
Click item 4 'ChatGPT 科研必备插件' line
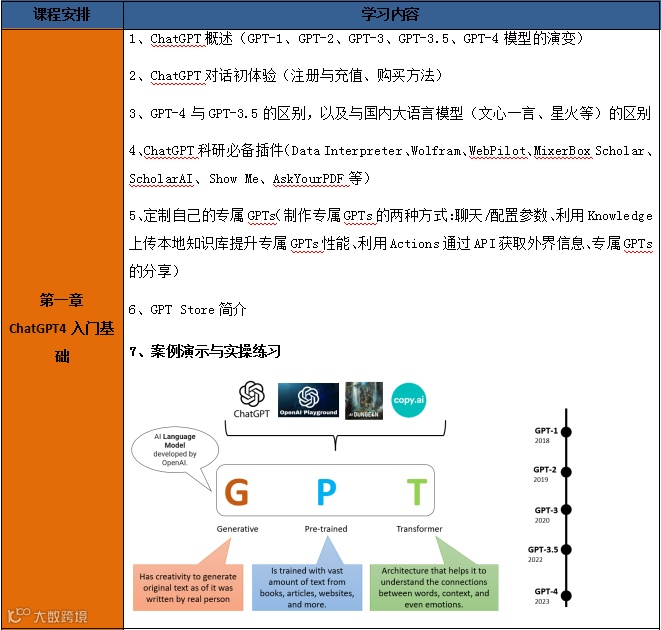(391, 151)
